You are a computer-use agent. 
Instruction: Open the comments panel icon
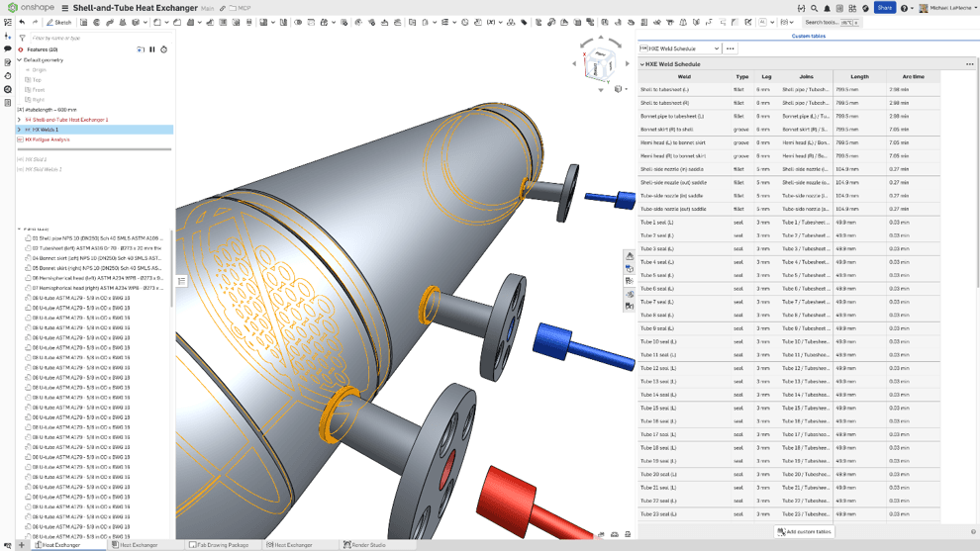(x=8, y=48)
